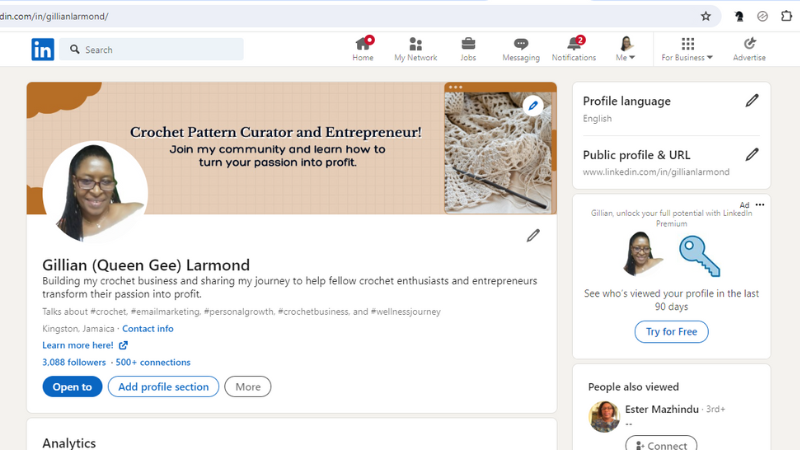Click Ester Mazhindu's avatar
The height and width of the screenshot is (450, 800).
[604, 416]
